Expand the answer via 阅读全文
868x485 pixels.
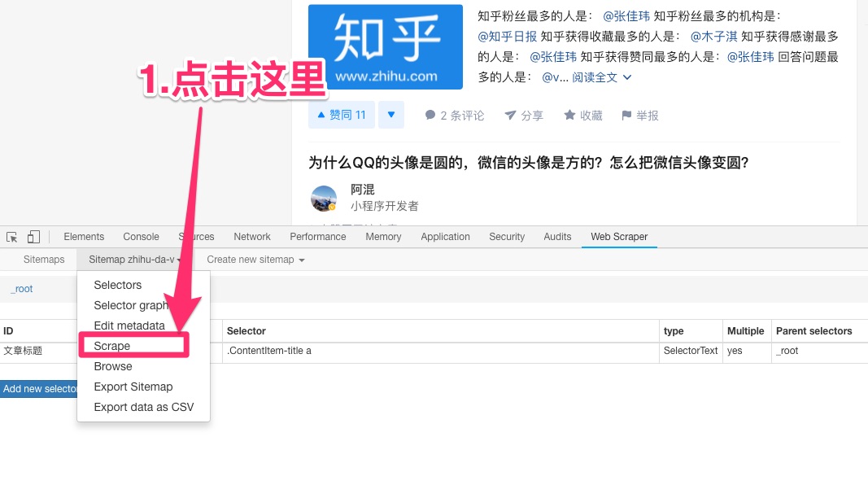click(x=601, y=77)
